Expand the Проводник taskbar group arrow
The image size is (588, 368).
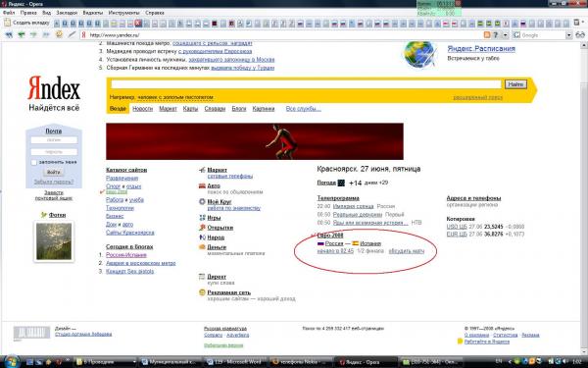[134, 361]
